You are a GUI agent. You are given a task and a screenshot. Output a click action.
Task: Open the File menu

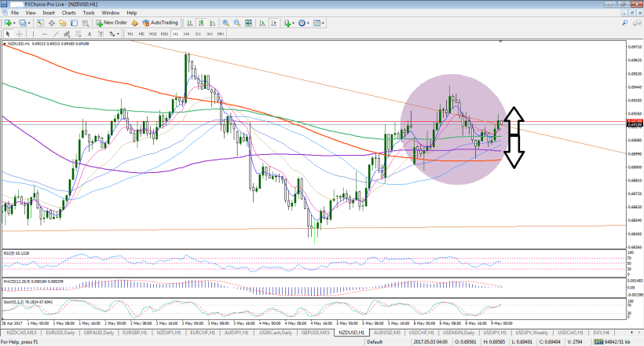coord(15,13)
